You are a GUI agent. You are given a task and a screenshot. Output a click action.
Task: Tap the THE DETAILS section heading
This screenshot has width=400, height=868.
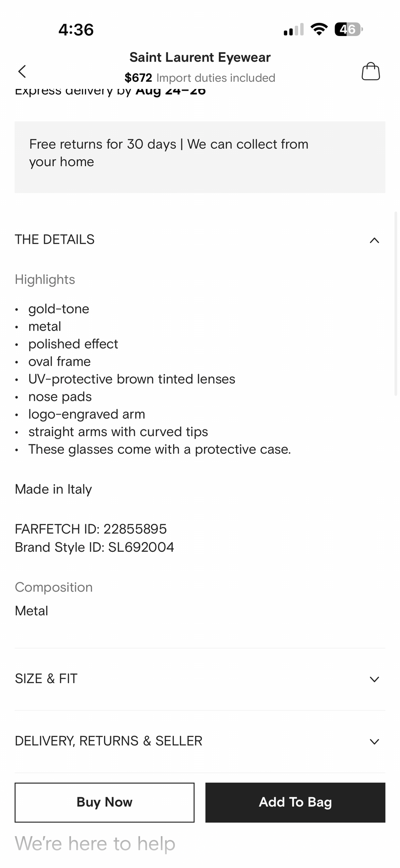click(x=55, y=239)
